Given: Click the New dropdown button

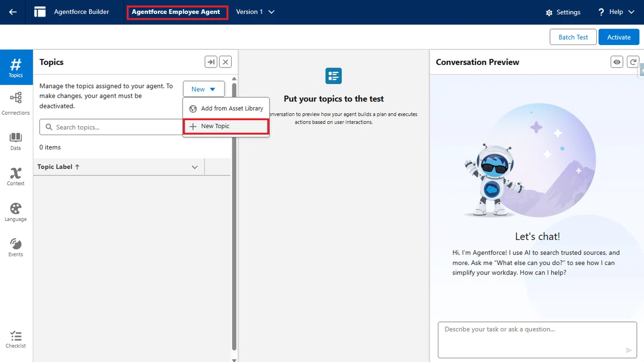Looking at the screenshot, I should (x=203, y=89).
